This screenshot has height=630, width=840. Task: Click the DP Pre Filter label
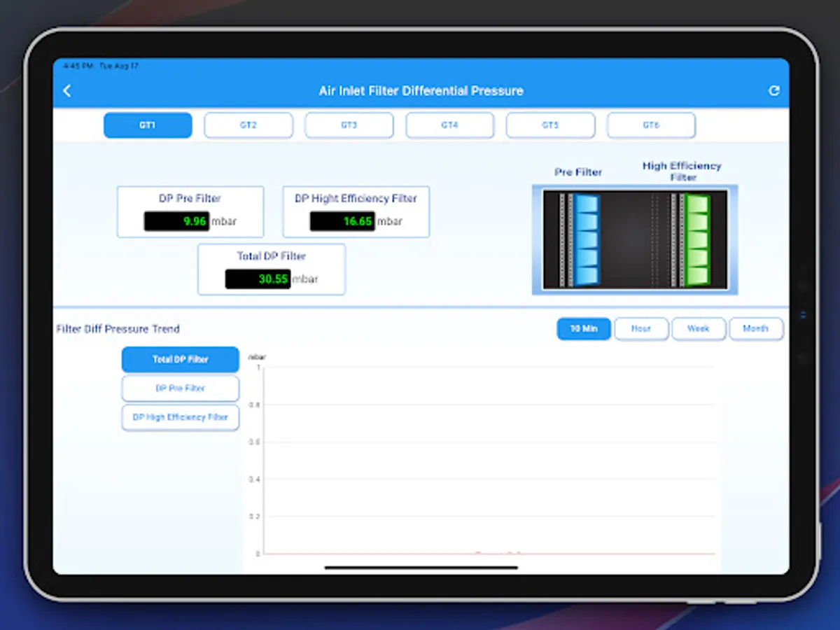[190, 199]
